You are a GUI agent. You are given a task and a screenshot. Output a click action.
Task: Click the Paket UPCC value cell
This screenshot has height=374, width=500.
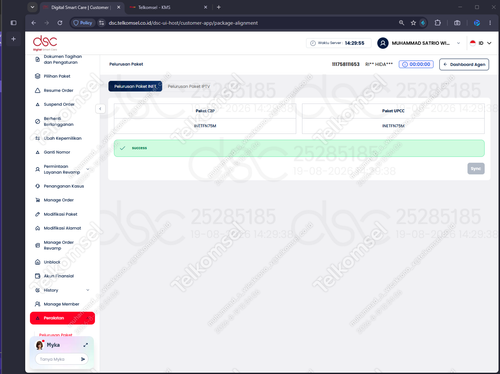tap(393, 126)
